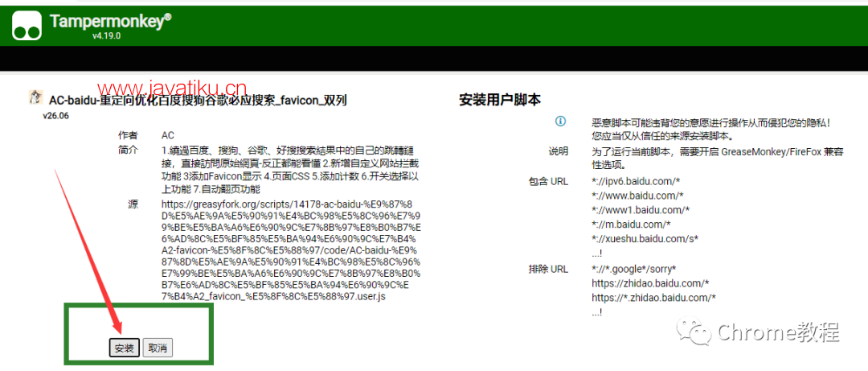The height and width of the screenshot is (371, 868).
Task: Click the 源 source label
Action: click(x=133, y=204)
